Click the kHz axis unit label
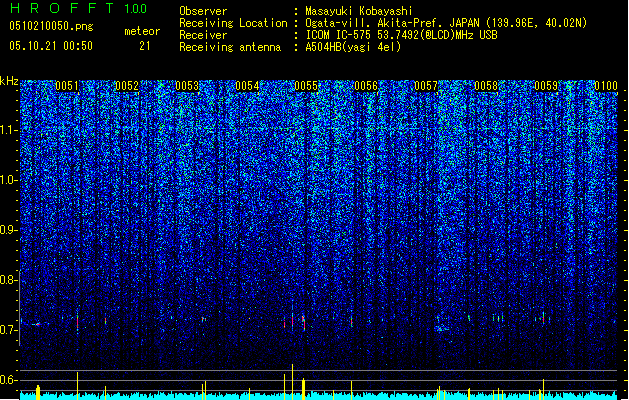This screenshot has height=400, width=629. click(x=9, y=81)
